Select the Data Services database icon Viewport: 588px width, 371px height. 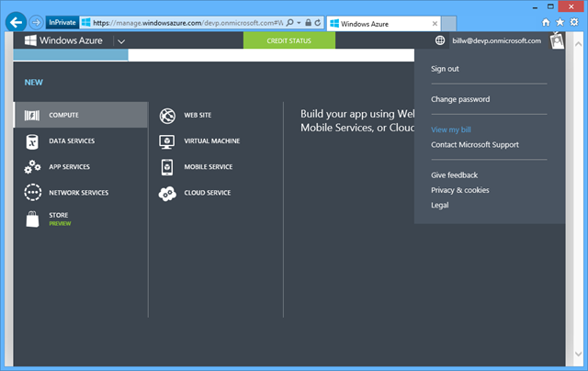click(32, 141)
